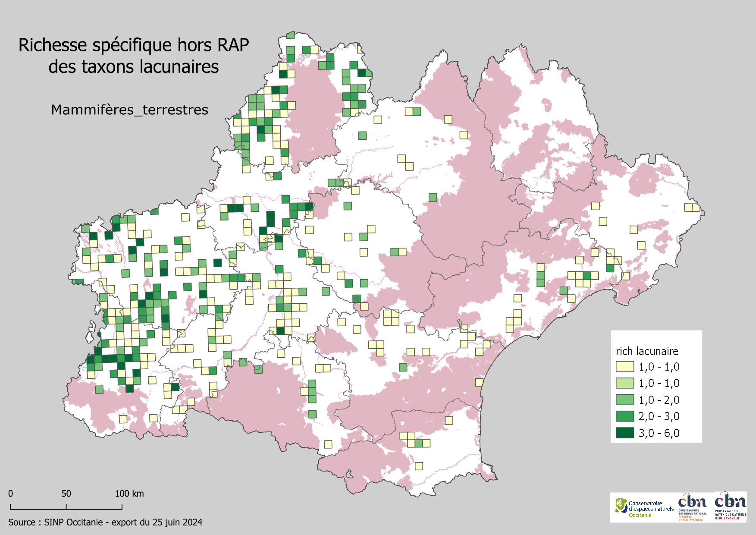Click the 'Richesse spécifique hors RAP' map title

[x=134, y=45]
